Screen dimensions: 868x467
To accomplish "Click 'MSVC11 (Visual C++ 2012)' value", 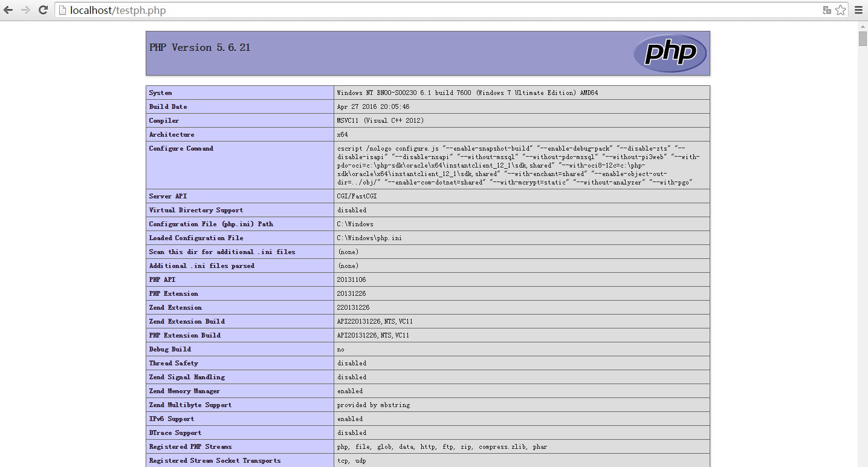I will pyautogui.click(x=380, y=120).
